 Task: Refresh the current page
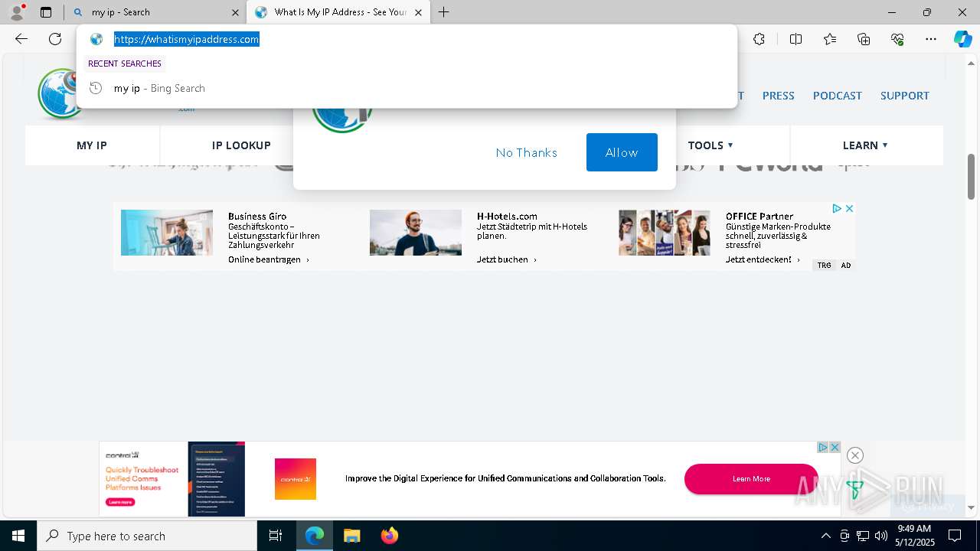(55, 39)
